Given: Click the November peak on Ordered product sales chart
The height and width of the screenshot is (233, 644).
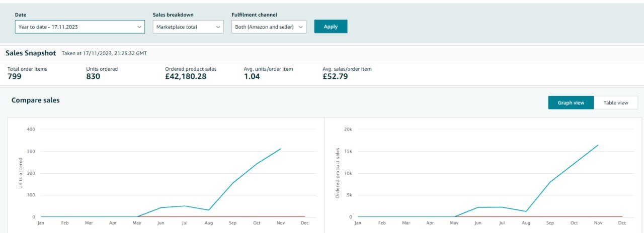Looking at the screenshot, I should (x=598, y=145).
